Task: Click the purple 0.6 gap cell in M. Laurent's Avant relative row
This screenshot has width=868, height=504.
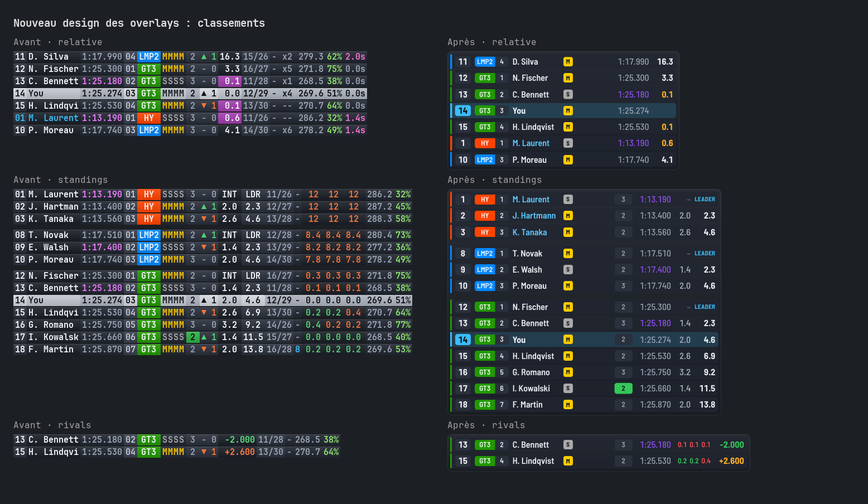Action: (x=229, y=118)
